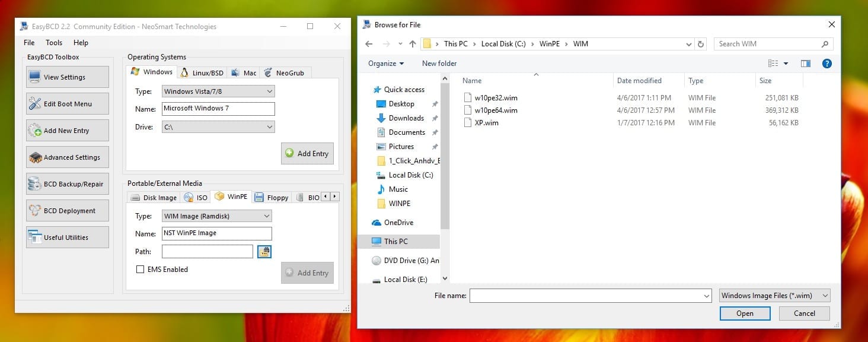The width and height of the screenshot is (868, 342).
Task: Open the Tools menu in EasyBCD
Action: [54, 43]
